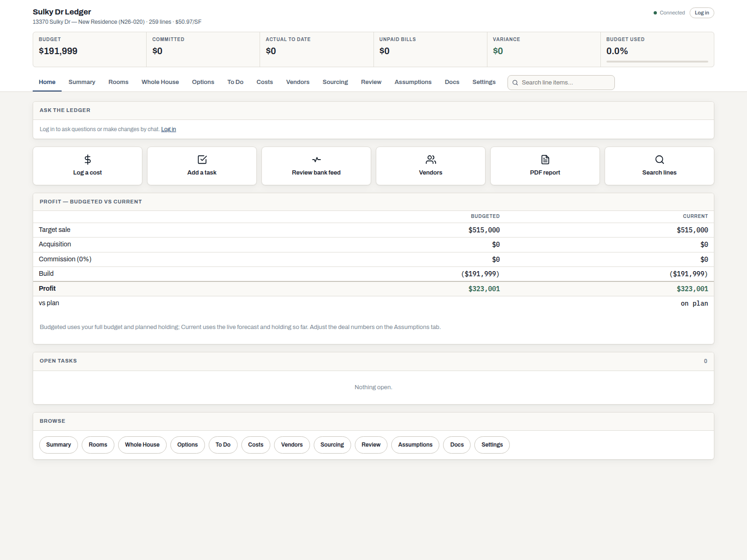Viewport: 747px width, 560px height.
Task: Open the PDF report document icon
Action: tap(545, 160)
